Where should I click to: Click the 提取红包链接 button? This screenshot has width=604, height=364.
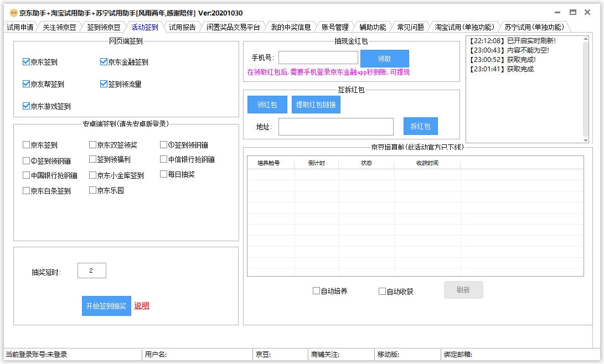[x=316, y=105]
